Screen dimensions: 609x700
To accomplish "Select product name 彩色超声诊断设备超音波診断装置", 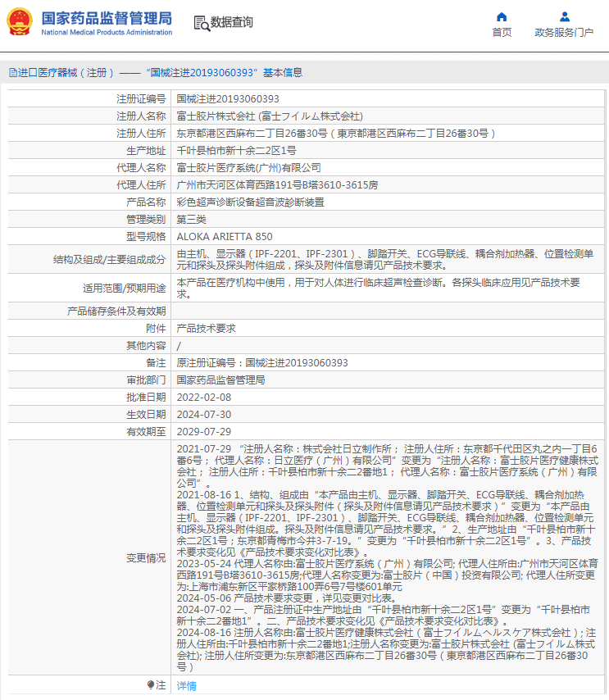I will [251, 202].
